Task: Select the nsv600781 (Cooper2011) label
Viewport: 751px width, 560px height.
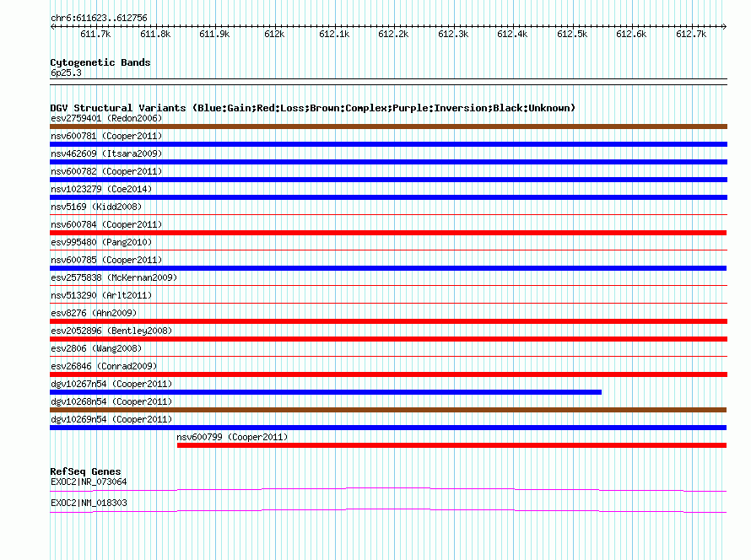Action: 106,136
